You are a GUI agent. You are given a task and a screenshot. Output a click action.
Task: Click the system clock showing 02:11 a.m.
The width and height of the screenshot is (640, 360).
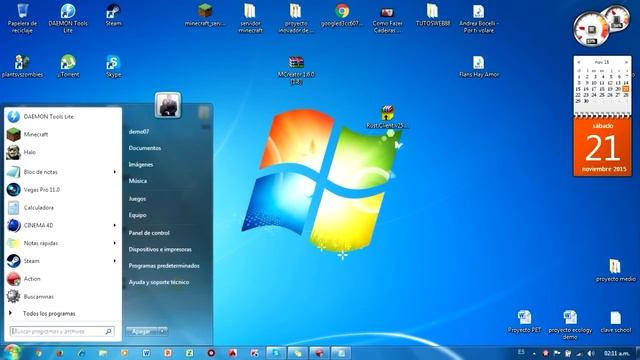pyautogui.click(x=617, y=353)
